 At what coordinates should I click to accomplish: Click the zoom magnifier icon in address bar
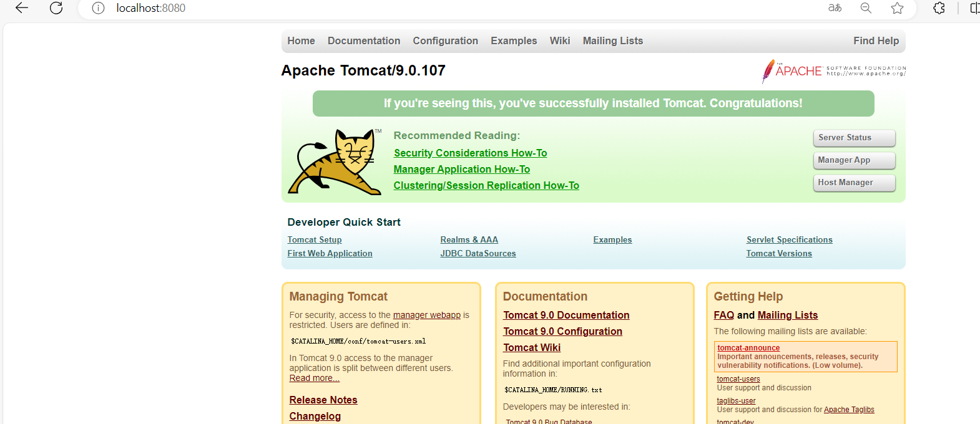866,8
